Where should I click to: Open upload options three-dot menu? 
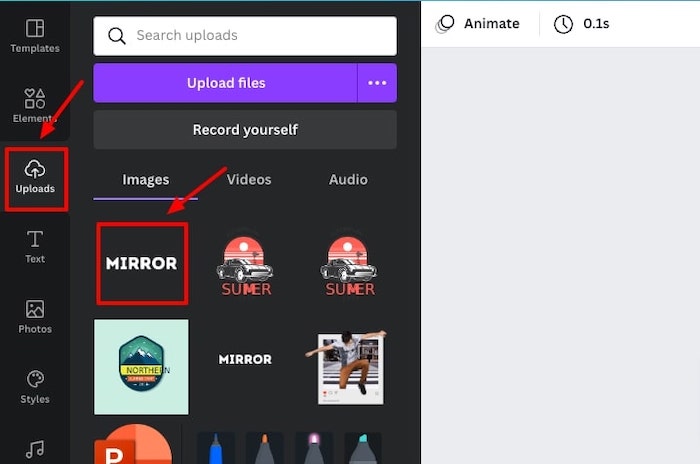[377, 83]
